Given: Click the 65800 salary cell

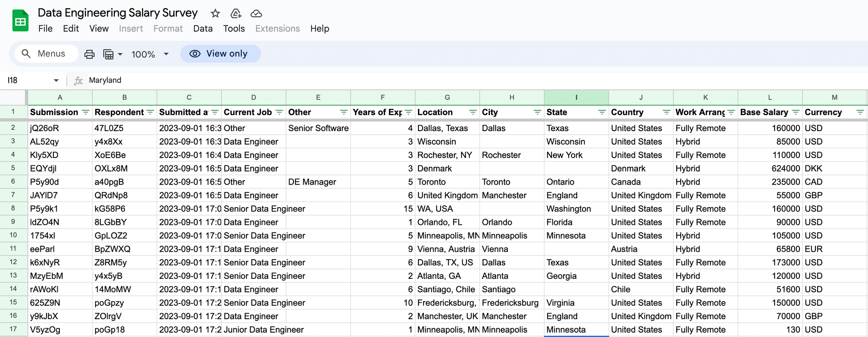Looking at the screenshot, I should coord(770,249).
